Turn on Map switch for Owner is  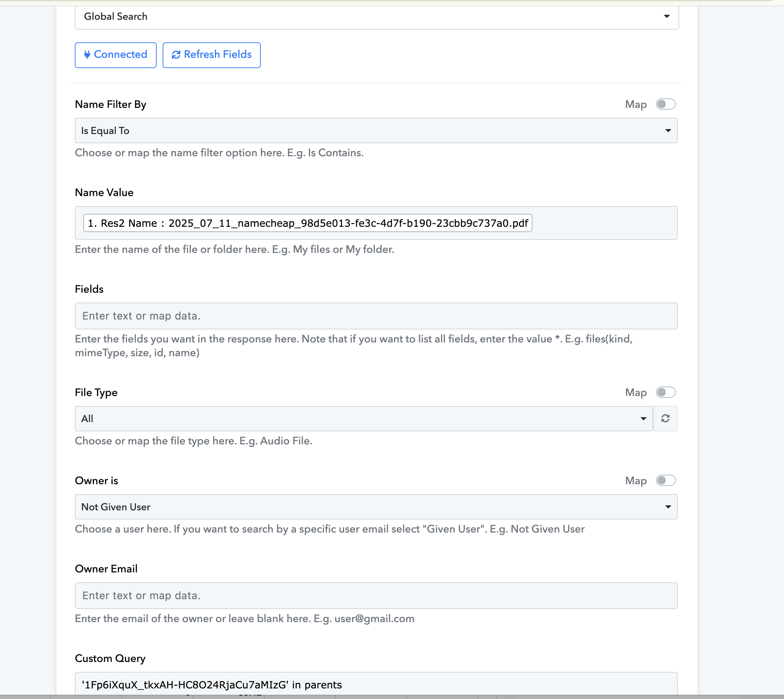666,480
